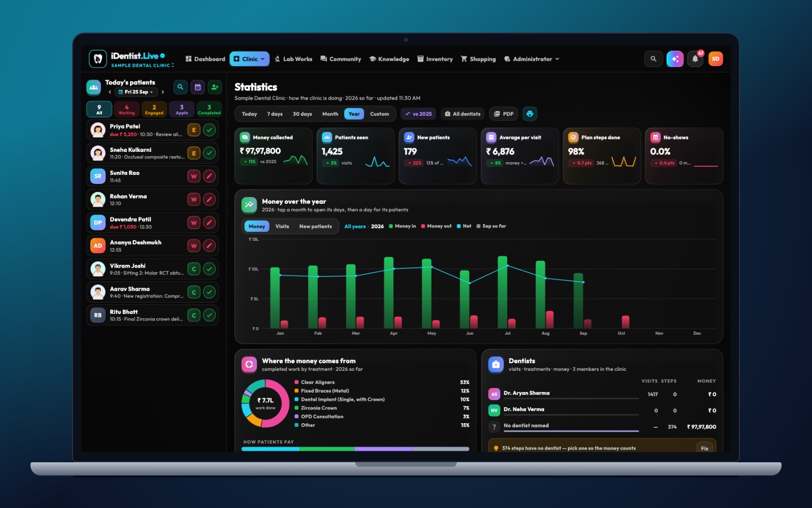This screenshot has width=812, height=508.
Task: Click the Today's patients group icon
Action: coord(94,87)
